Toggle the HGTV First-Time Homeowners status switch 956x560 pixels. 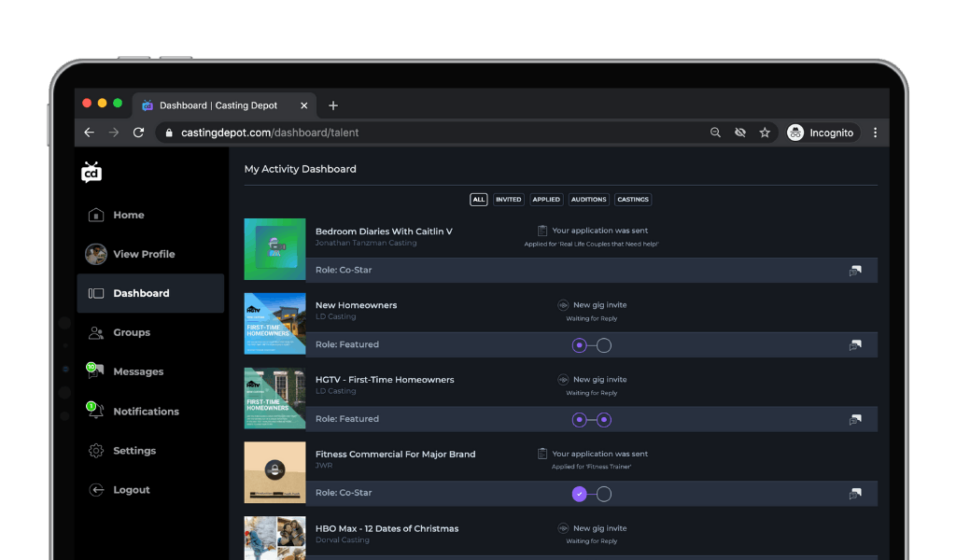tap(591, 420)
